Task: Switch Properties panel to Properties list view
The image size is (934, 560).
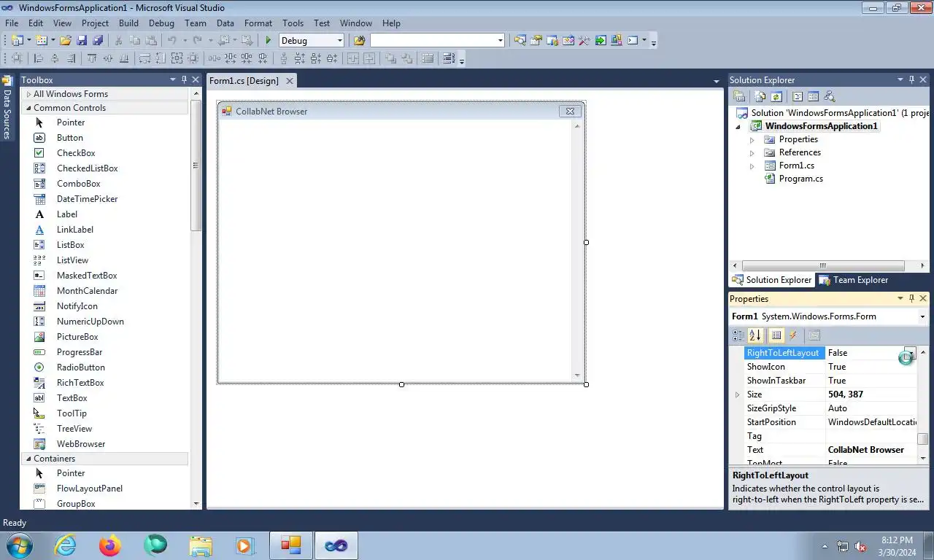Action: pos(776,335)
